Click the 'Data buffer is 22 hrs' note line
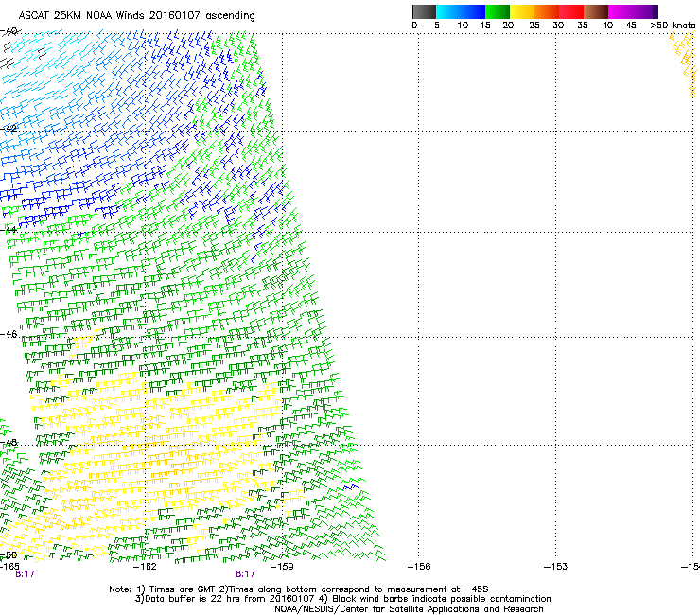This screenshot has width=700, height=615. 342,599
